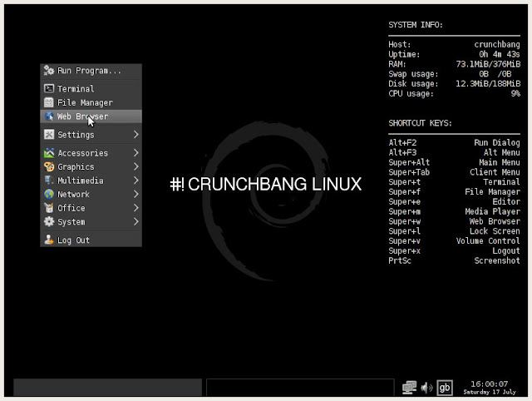This screenshot has width=532, height=401.
Task: Open File Manager from the menu
Action: click(x=91, y=102)
